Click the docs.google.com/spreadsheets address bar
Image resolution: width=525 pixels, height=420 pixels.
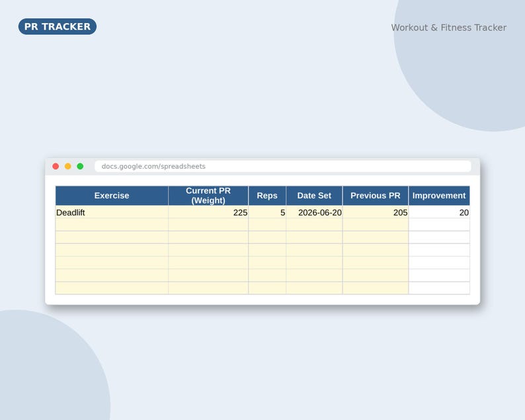click(x=283, y=166)
